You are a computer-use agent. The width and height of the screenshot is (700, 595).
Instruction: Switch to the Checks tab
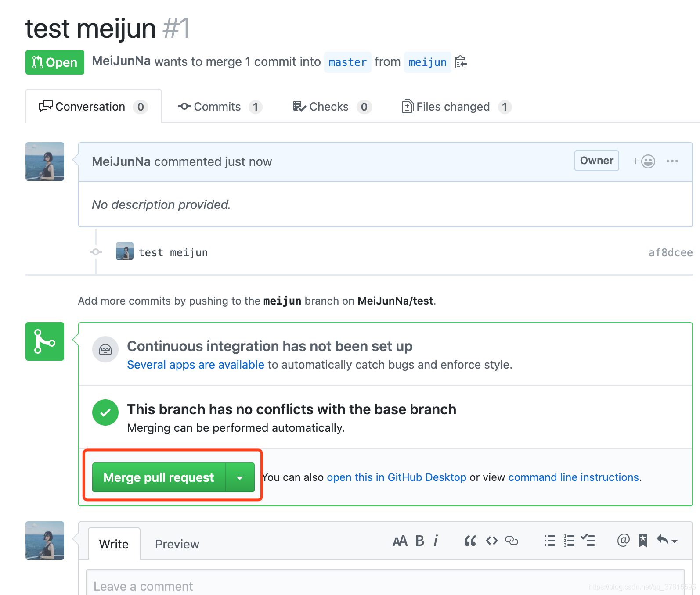332,107
